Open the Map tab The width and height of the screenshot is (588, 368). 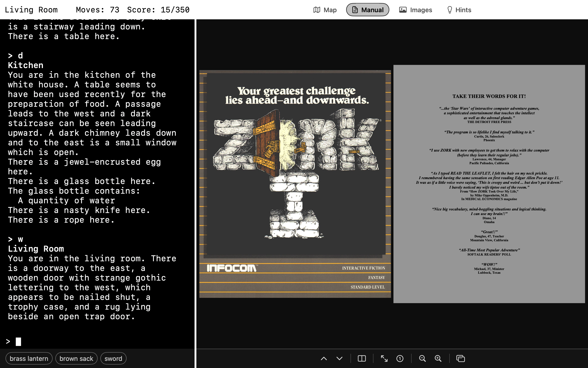pyautogui.click(x=325, y=10)
